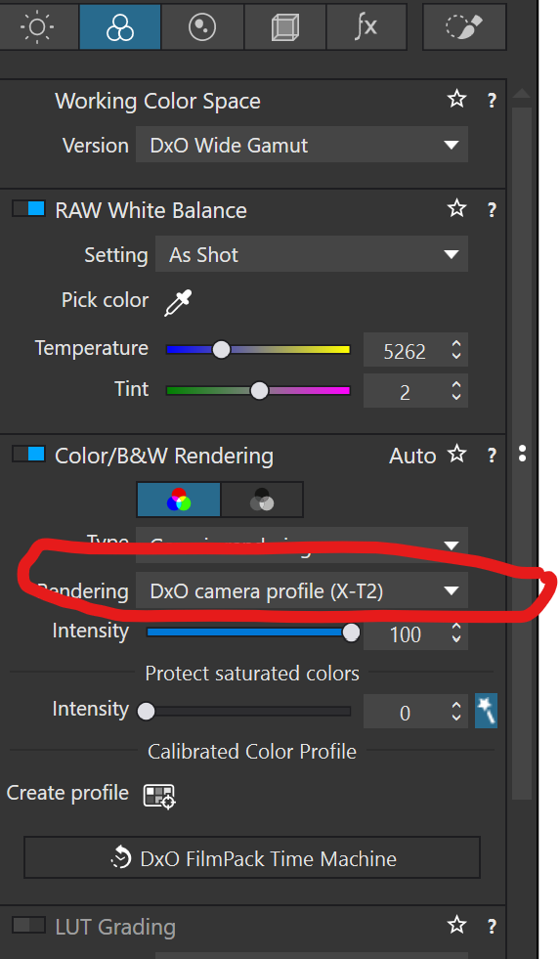Toggle RAW White Balance on/off switch
Image resolution: width=560 pixels, height=959 pixels.
coord(28,208)
